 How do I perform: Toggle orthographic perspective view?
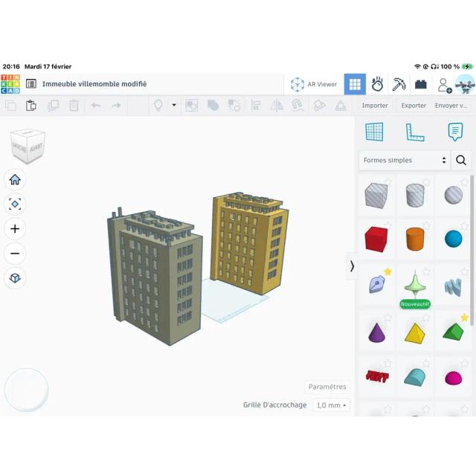click(x=15, y=277)
